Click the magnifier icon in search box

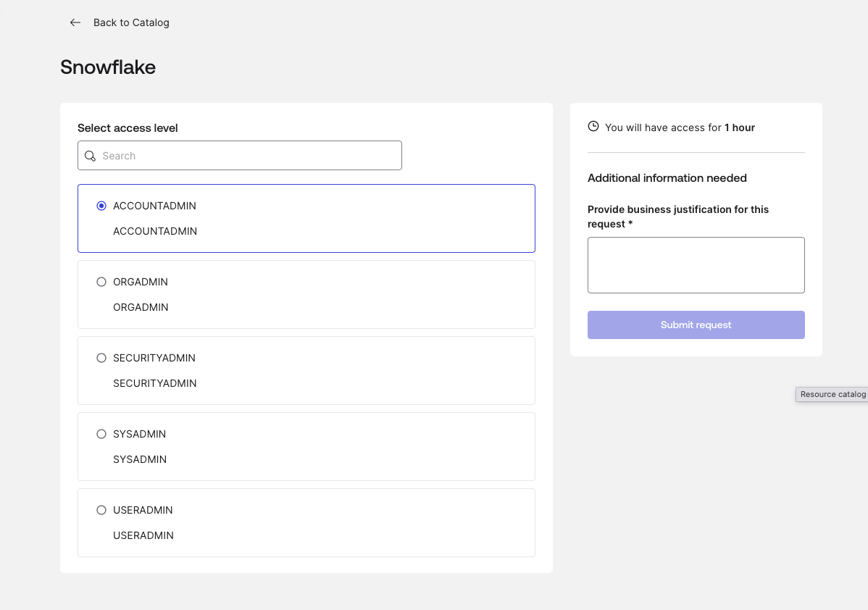[x=91, y=156]
